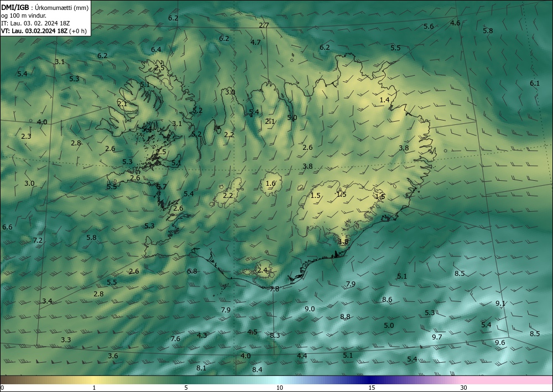The image size is (553, 392).
Task: Click the 1 tick on the color scale
Action: pos(94,388)
